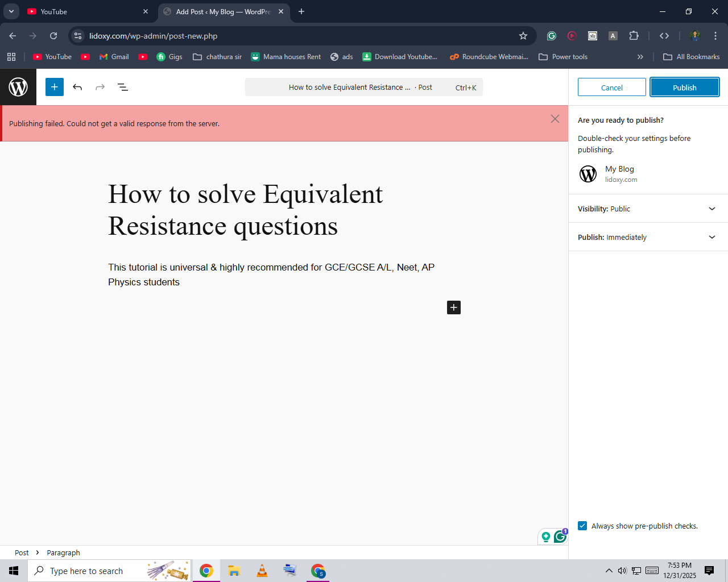Open the apps grid in bookmarks bar
Screen dimensions: 728x582
[11, 57]
